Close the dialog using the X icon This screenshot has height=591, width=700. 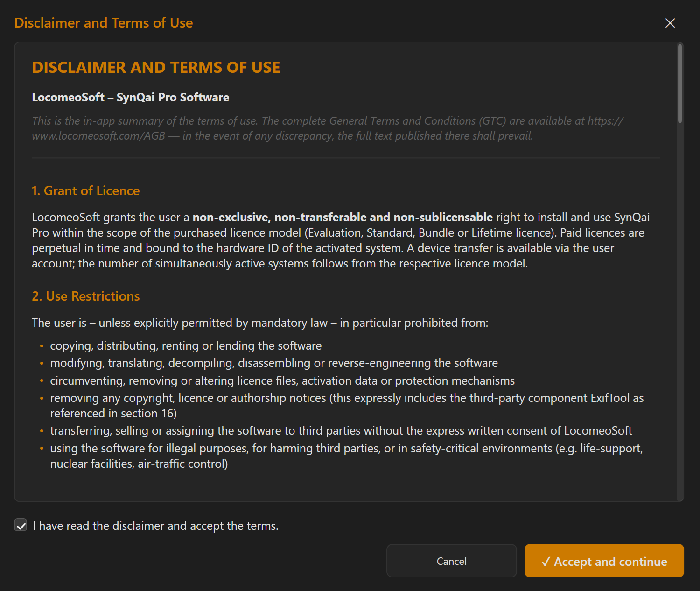tap(670, 23)
